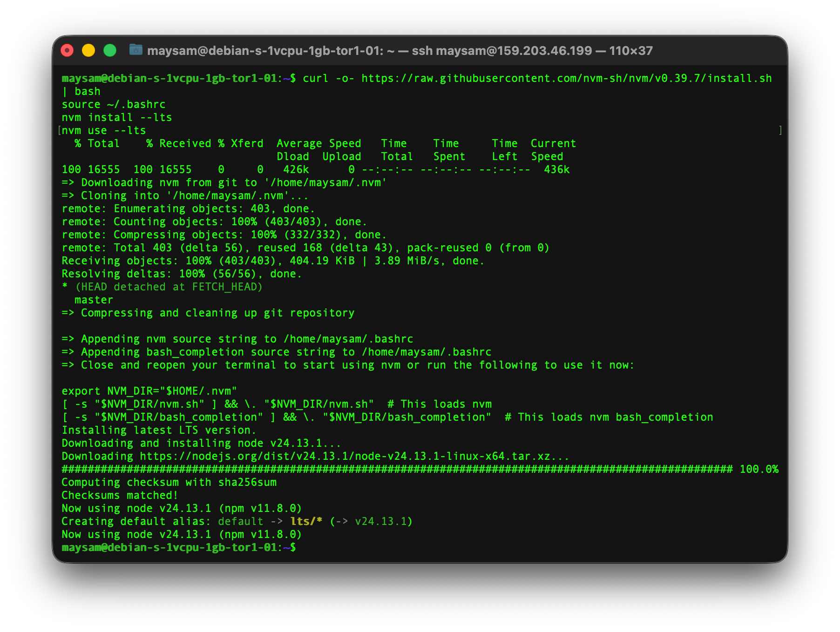Click the 'Average Speed' curl header

[x=319, y=143]
